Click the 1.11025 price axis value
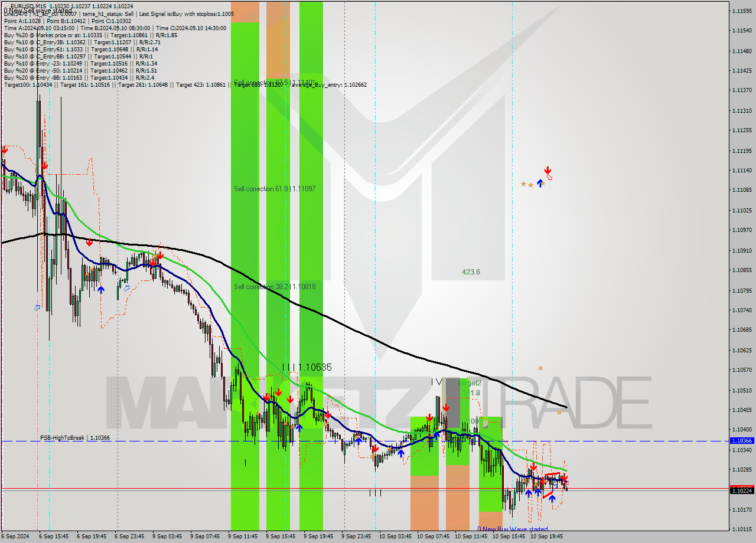This screenshot has height=543, width=756. tap(742, 210)
